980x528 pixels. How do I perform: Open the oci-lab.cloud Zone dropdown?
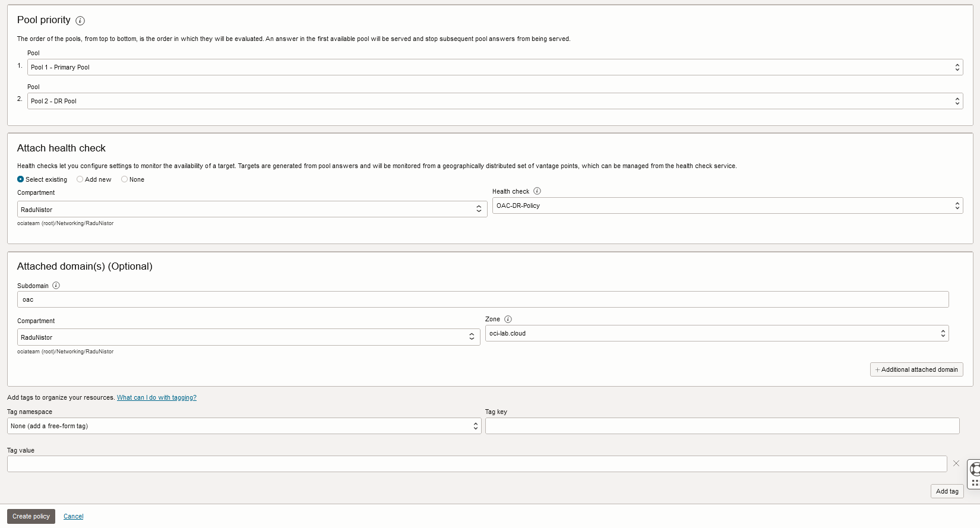point(716,333)
